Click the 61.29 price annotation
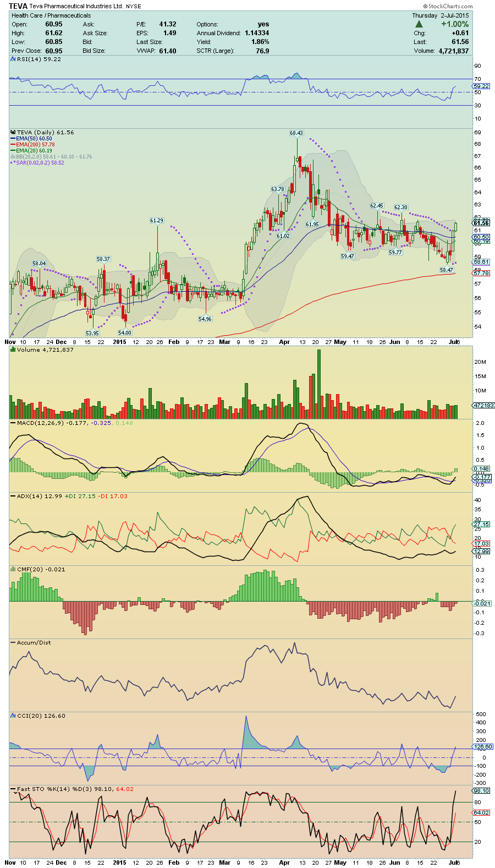This screenshot has height=868, width=495. click(x=157, y=221)
